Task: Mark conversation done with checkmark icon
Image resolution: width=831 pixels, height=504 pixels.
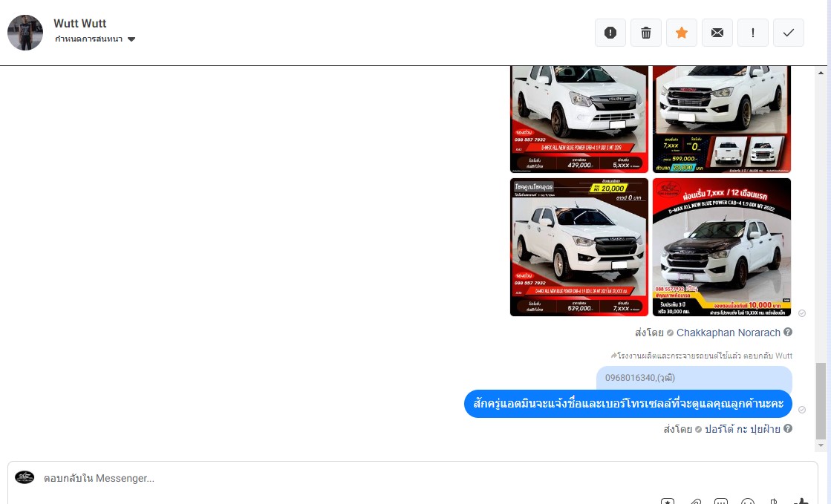Action: point(789,33)
